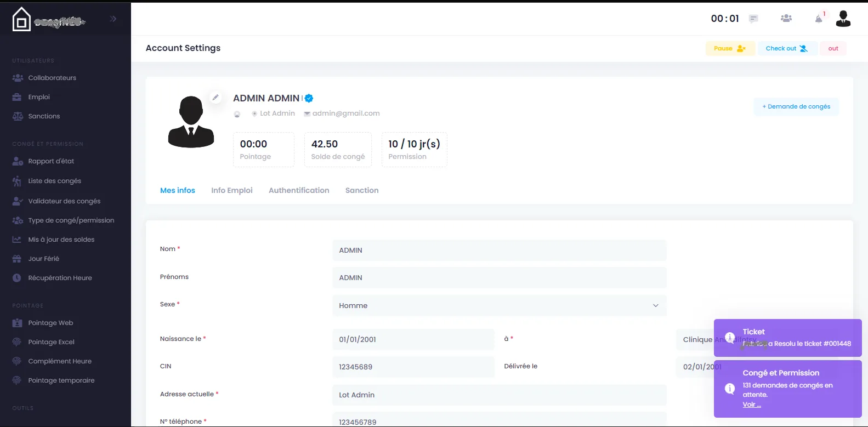The image size is (868, 427).
Task: Open the notifications bell
Action: point(819,19)
